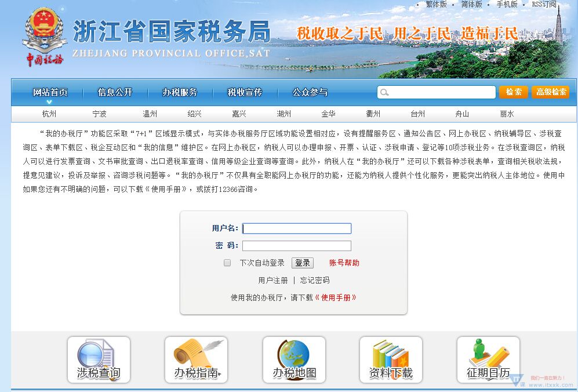Open the 涉税查询 tax inquiry icon
The image size is (578, 392).
[x=99, y=360]
